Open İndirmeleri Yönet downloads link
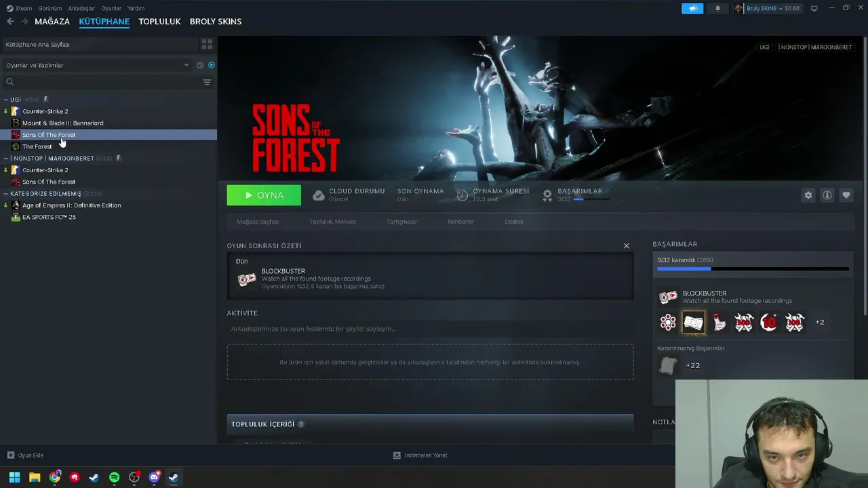The height and width of the screenshot is (488, 868). coord(420,455)
